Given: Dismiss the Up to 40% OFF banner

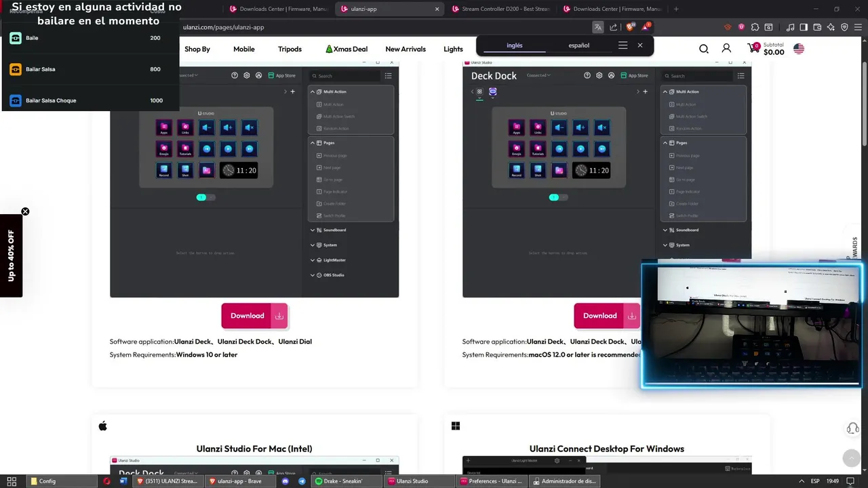Looking at the screenshot, I should pyautogui.click(x=25, y=211).
